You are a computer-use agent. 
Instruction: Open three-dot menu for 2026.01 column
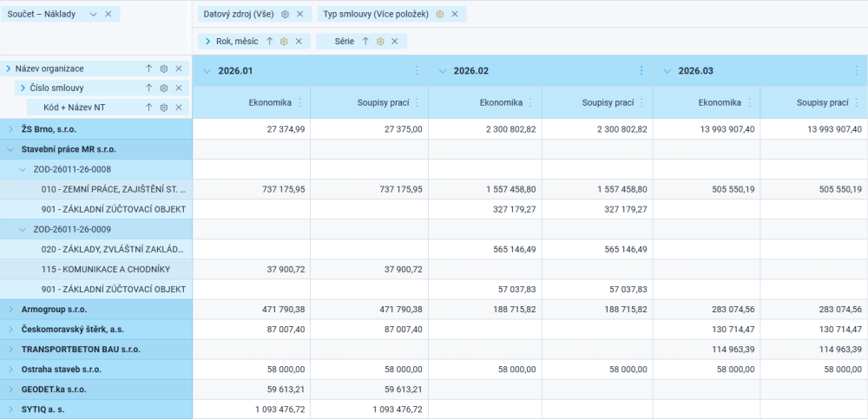coord(418,71)
